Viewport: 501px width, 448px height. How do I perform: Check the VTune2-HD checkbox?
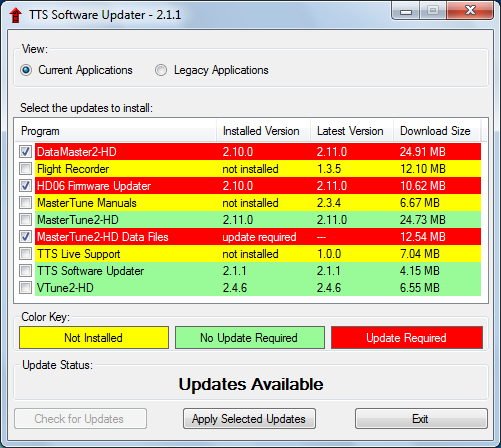coord(25,288)
